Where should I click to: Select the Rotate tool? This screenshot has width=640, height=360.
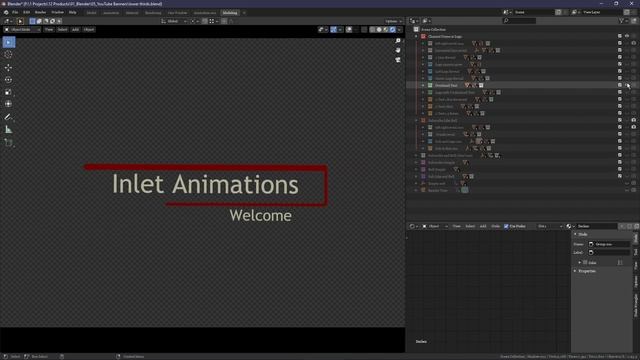[9, 80]
